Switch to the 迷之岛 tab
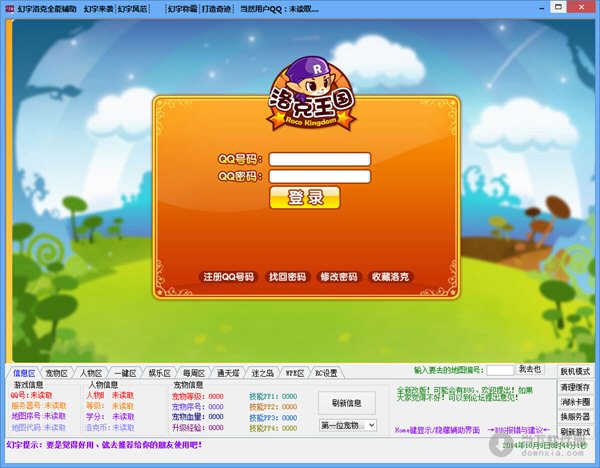Screen dimensions: 600x468 click(262, 373)
